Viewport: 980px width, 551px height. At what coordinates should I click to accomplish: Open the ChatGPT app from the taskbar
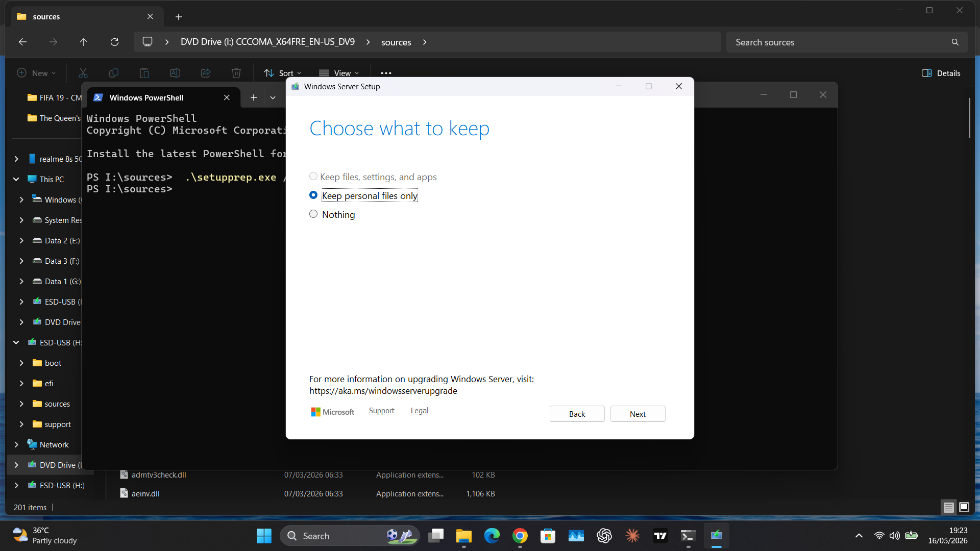coord(604,536)
